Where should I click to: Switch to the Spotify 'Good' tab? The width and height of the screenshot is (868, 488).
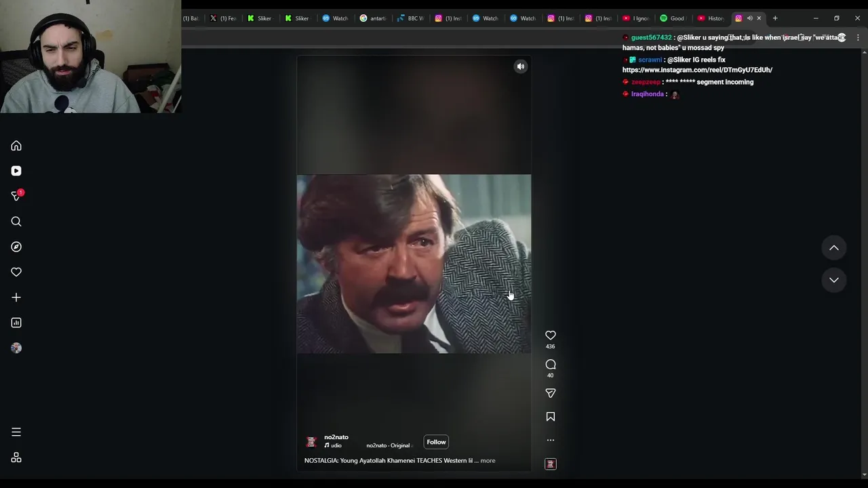coord(674,18)
